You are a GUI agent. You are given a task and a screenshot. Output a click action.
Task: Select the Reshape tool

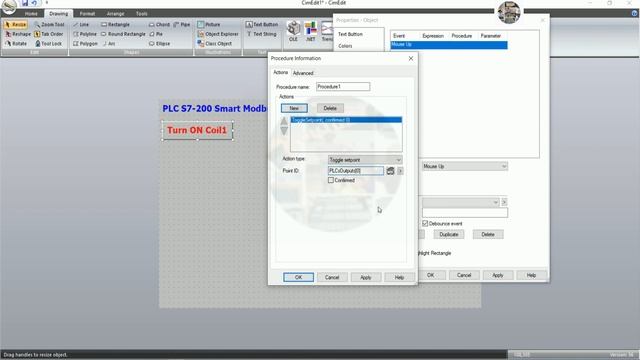point(18,34)
